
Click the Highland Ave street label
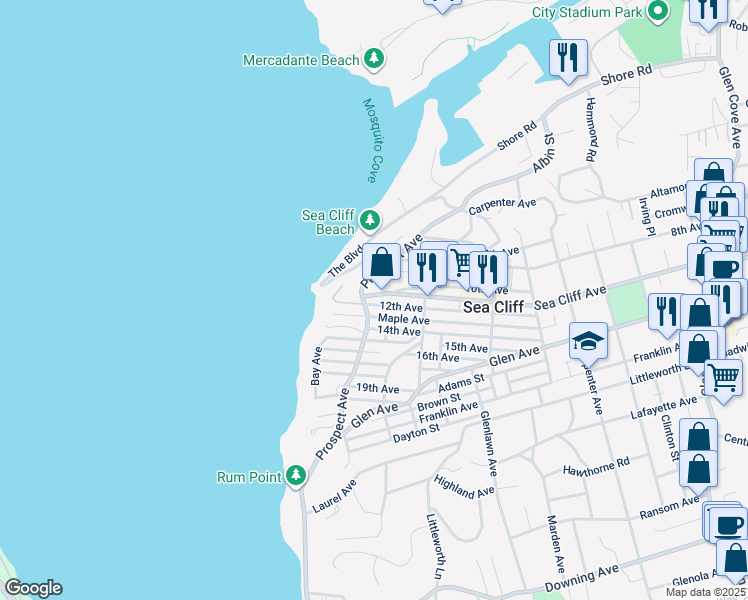click(x=464, y=486)
